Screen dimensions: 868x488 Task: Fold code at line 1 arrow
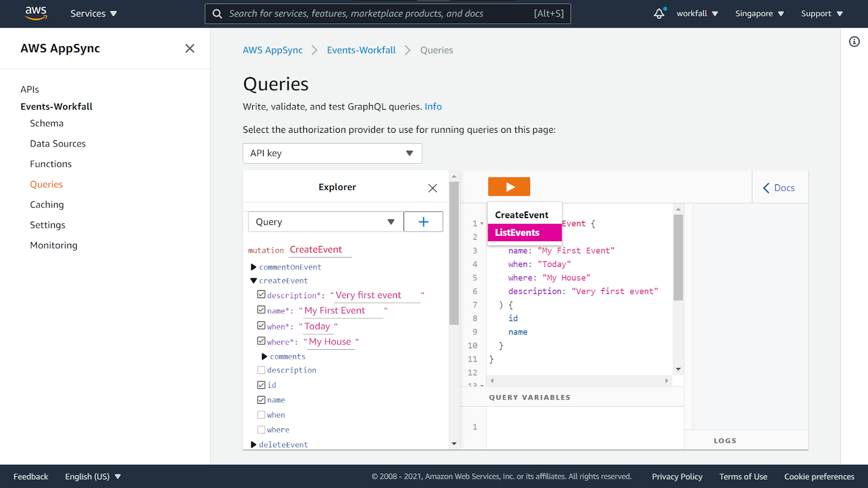click(482, 224)
